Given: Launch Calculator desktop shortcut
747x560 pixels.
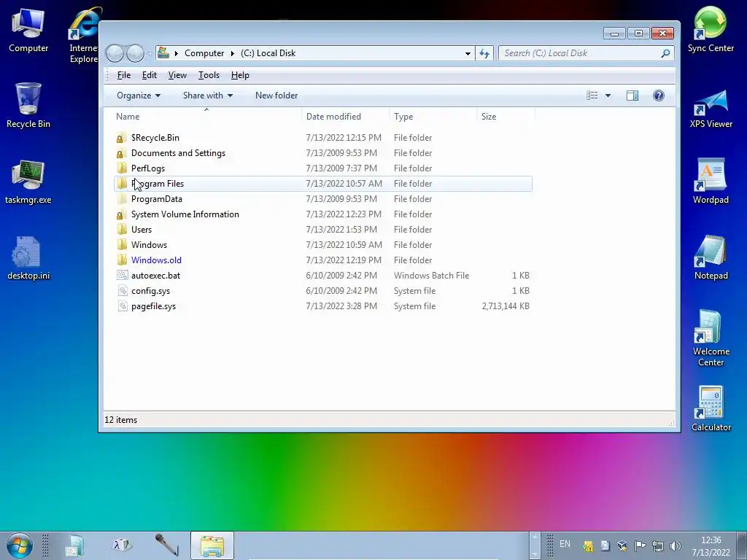Looking at the screenshot, I should [711, 408].
